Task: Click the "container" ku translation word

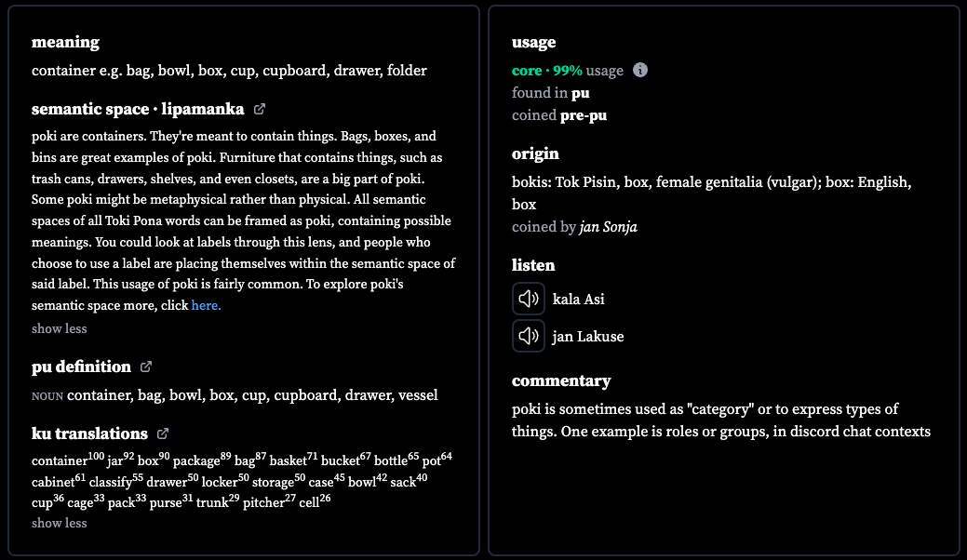Action: (60, 460)
